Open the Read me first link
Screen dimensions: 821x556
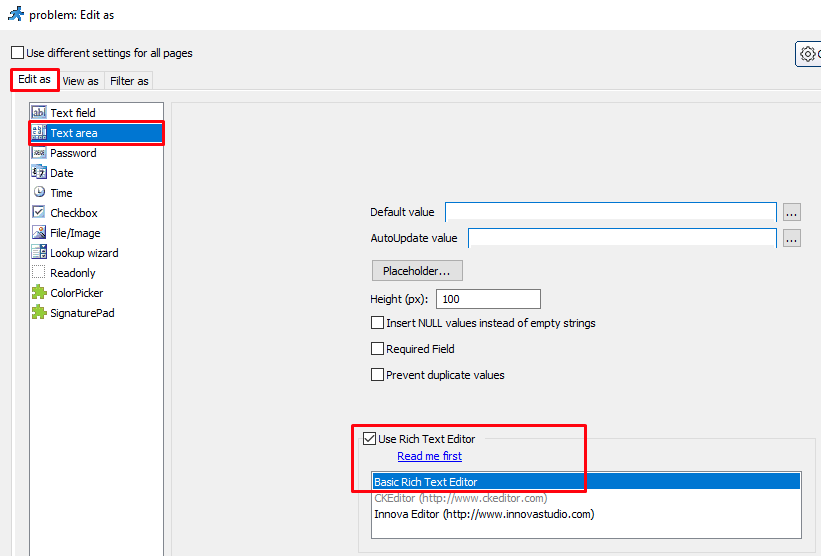click(x=429, y=456)
